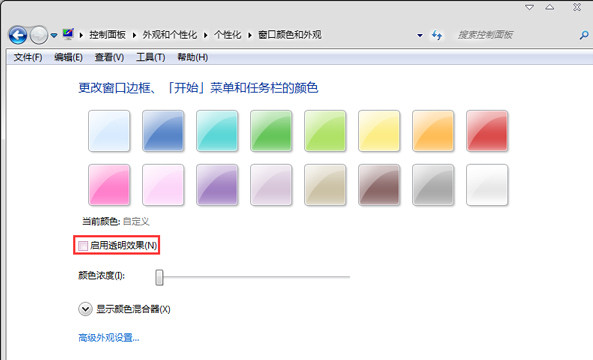Navigate to 个性化 breadcrumb
The height and width of the screenshot is (360, 593).
pos(228,35)
